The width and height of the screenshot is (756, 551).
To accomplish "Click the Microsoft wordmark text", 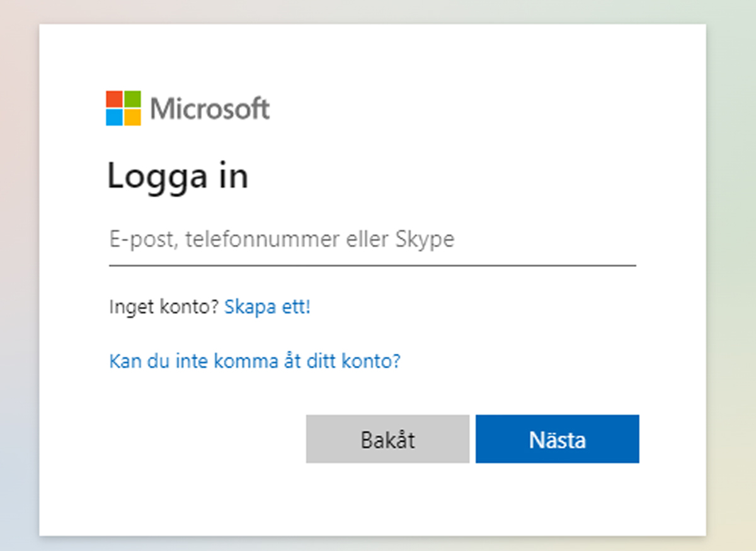I will tap(210, 109).
